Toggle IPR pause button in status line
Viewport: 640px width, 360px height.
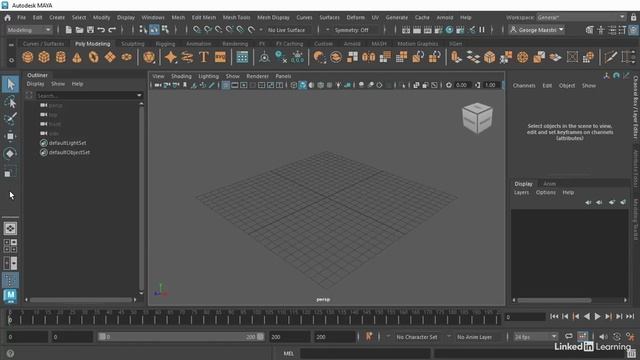(x=482, y=30)
